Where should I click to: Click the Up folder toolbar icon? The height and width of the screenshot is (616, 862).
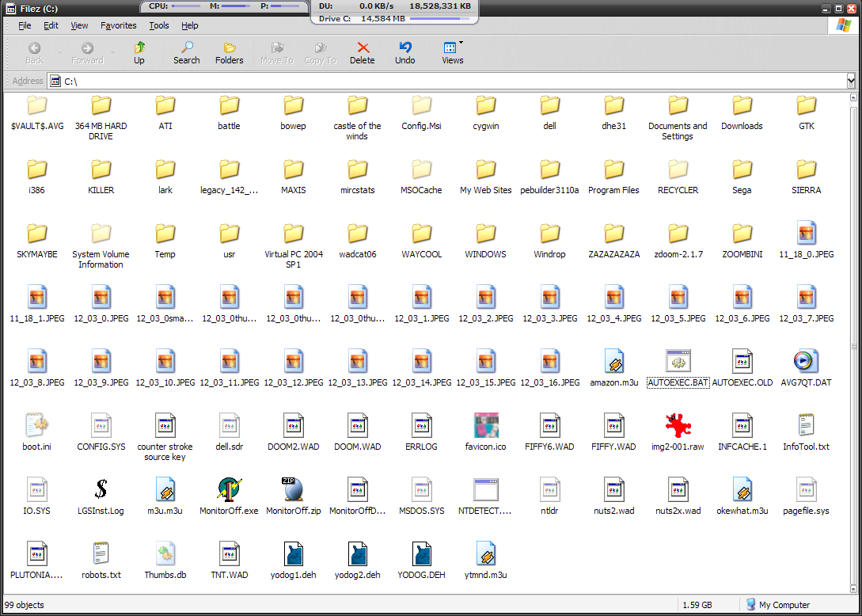pyautogui.click(x=139, y=52)
